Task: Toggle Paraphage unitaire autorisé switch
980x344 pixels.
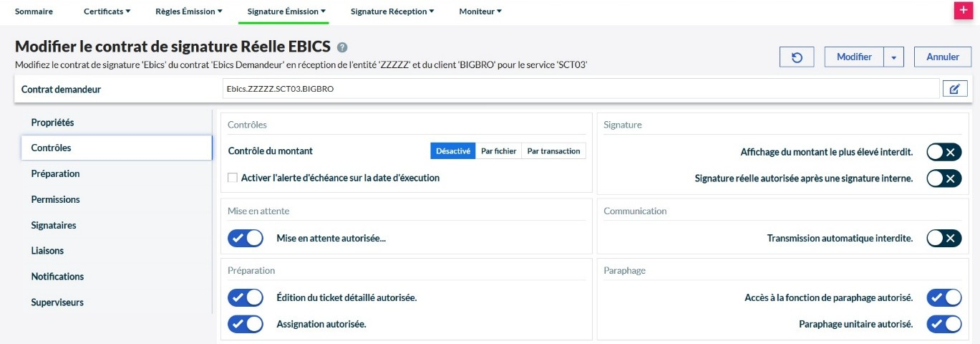Action: [x=943, y=324]
